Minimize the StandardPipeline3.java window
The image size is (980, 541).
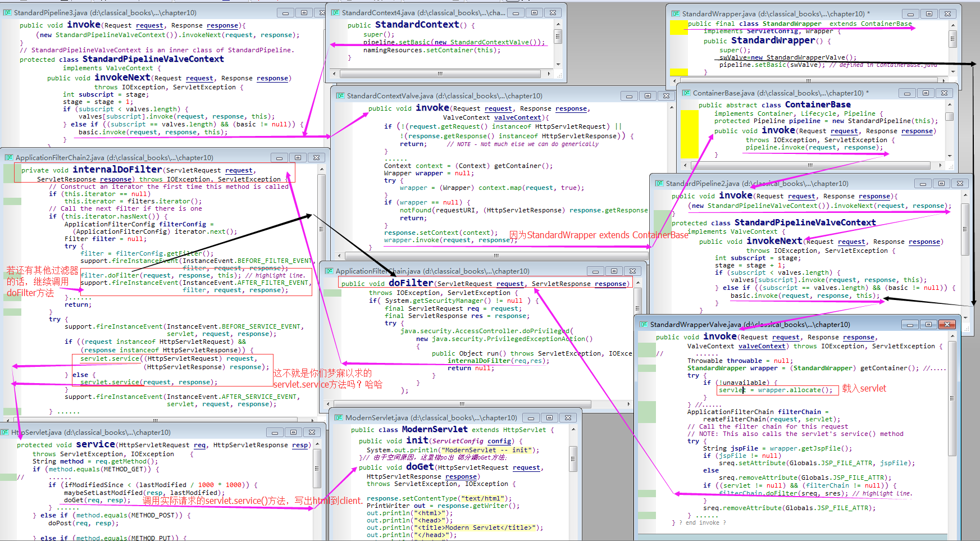point(285,12)
